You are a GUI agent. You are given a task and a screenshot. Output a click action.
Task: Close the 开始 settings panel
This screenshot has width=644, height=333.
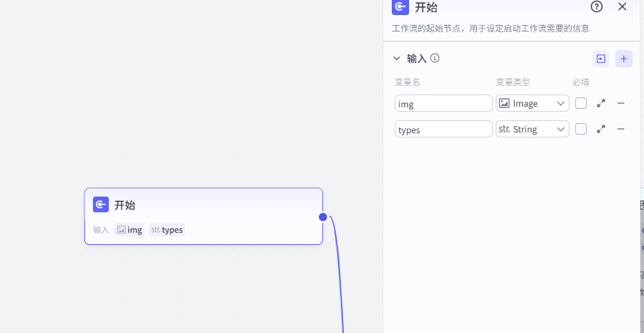623,6
